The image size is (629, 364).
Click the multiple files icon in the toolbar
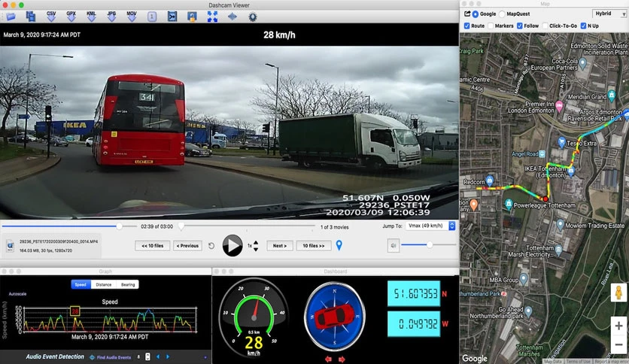(x=31, y=17)
